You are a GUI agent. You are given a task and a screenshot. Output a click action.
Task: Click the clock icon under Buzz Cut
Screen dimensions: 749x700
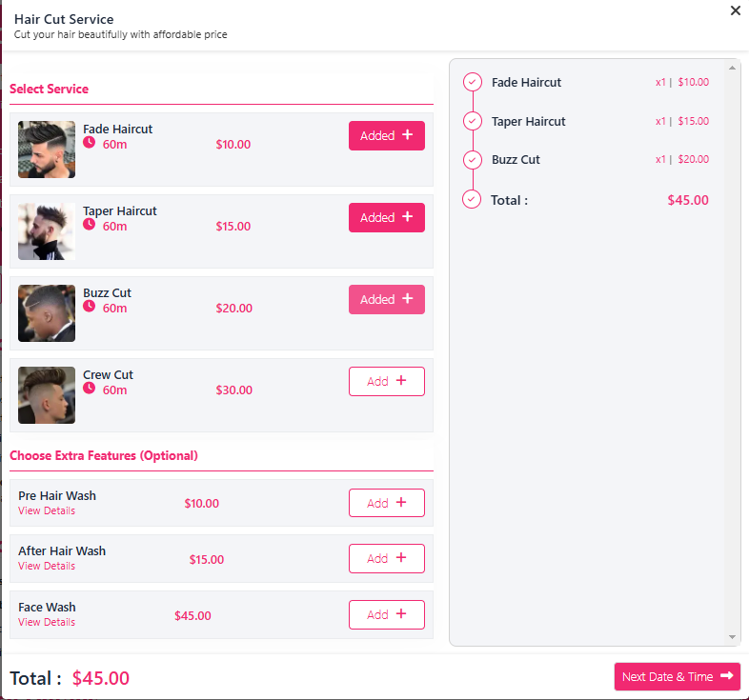pos(89,306)
